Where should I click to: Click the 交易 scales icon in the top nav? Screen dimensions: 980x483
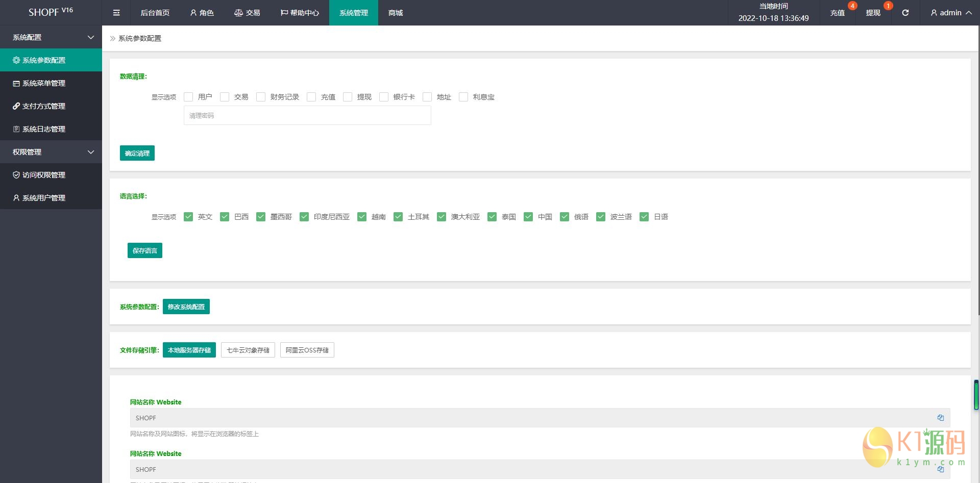coord(238,13)
